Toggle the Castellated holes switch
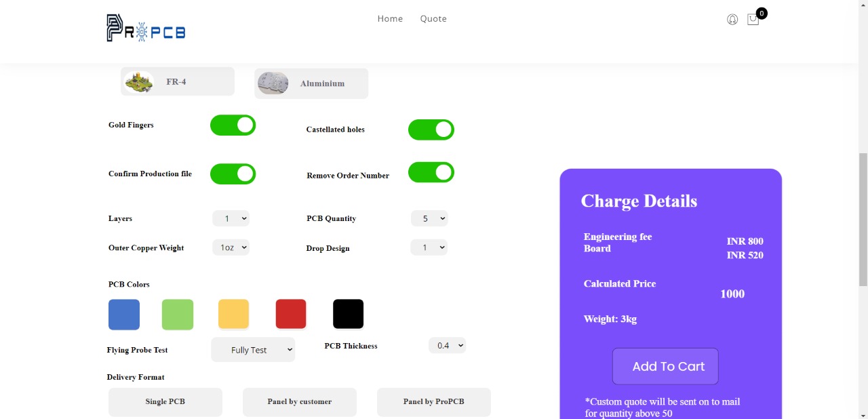The width and height of the screenshot is (868, 419). pos(431,129)
